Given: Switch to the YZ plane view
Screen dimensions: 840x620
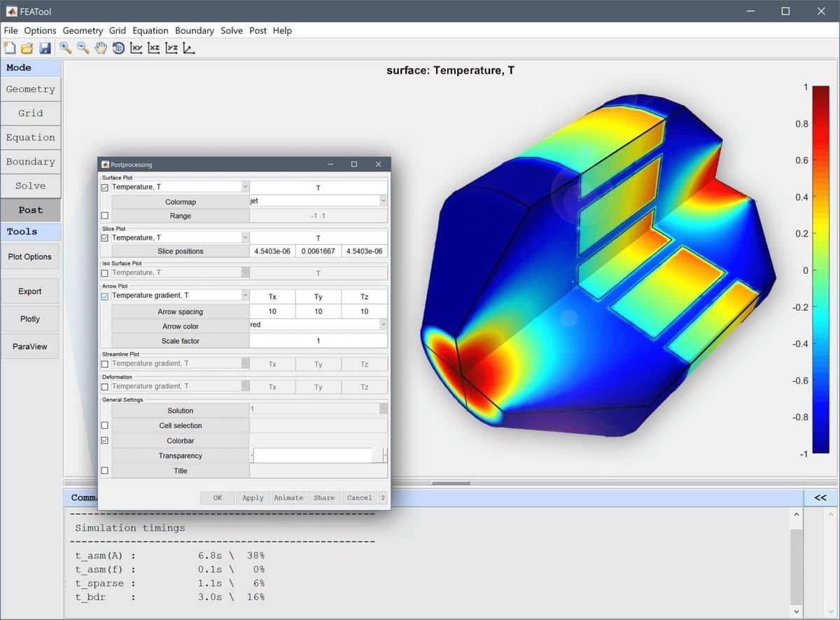Looking at the screenshot, I should [171, 48].
